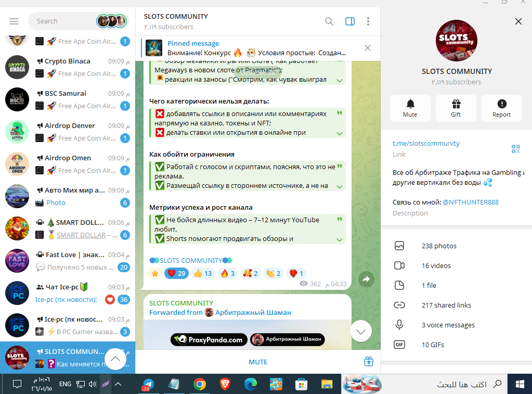Open the Airdrop Omen chat
This screenshot has width=532, height=394.
(68, 164)
